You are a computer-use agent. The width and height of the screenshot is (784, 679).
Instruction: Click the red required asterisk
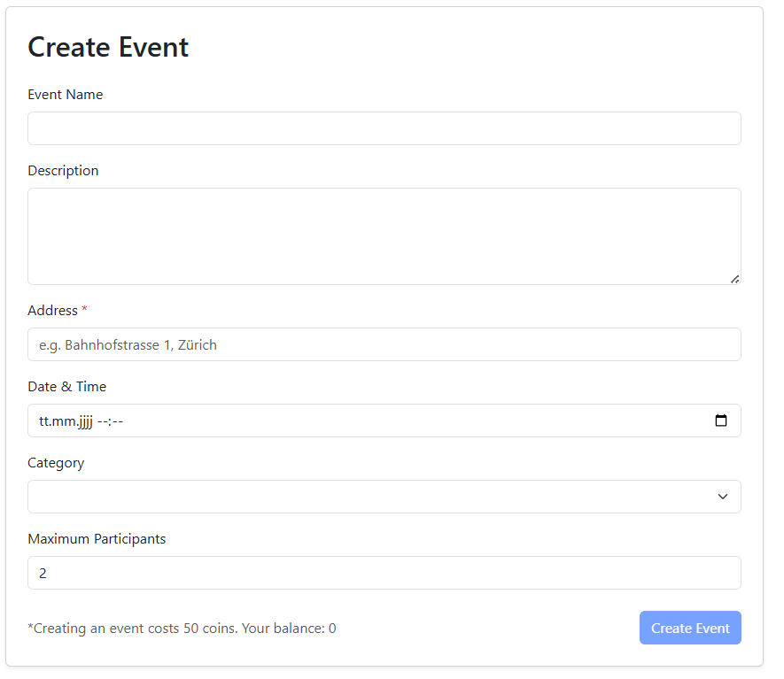tap(84, 308)
